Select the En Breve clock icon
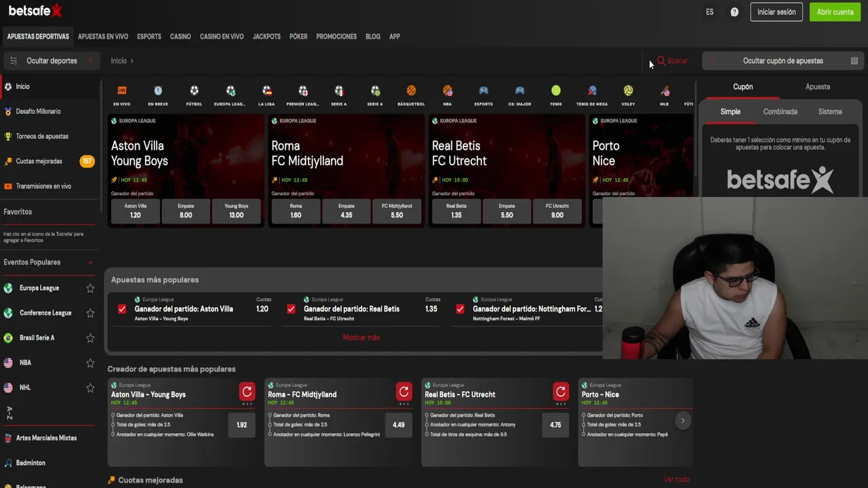The width and height of the screenshot is (868, 488). click(x=158, y=91)
